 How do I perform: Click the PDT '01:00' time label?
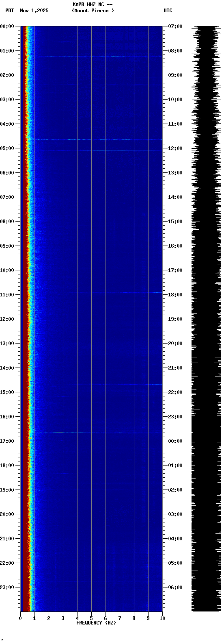coord(7,51)
